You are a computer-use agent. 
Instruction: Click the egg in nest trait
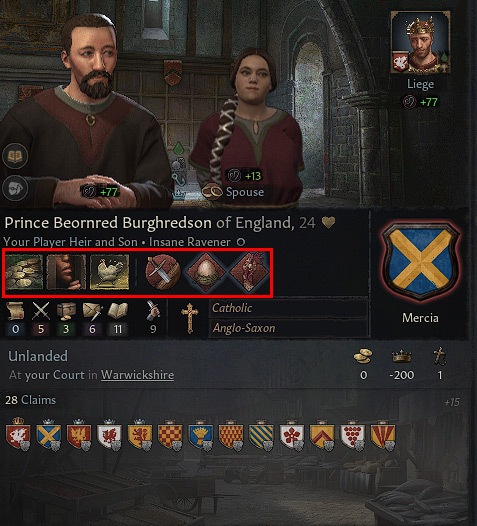pyautogui.click(x=206, y=272)
